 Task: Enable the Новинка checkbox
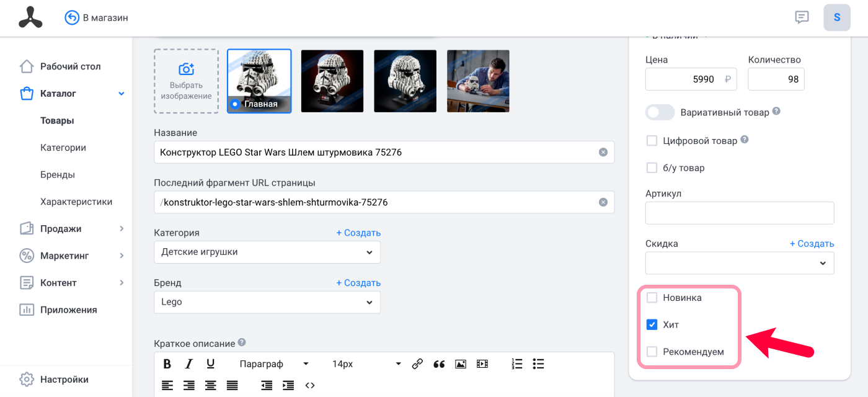click(652, 298)
